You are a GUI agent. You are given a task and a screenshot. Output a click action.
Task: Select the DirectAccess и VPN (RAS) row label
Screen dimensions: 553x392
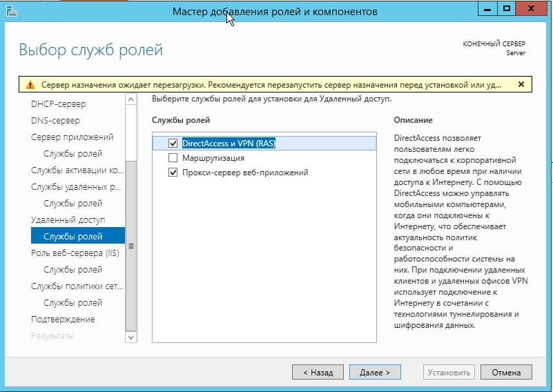[229, 143]
